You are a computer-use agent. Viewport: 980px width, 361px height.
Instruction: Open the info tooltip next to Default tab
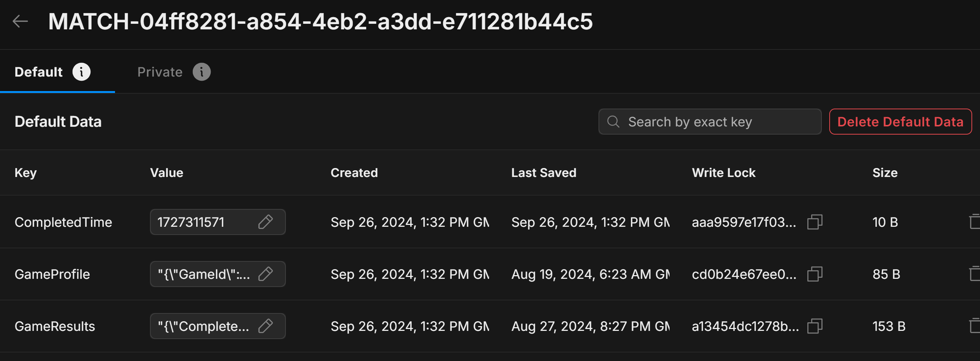pos(81,71)
